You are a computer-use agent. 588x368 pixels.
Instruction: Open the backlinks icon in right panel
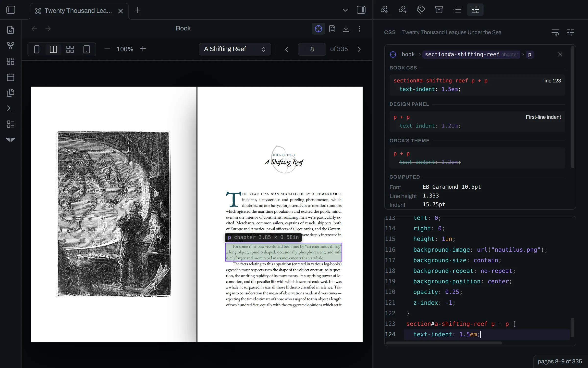point(384,10)
